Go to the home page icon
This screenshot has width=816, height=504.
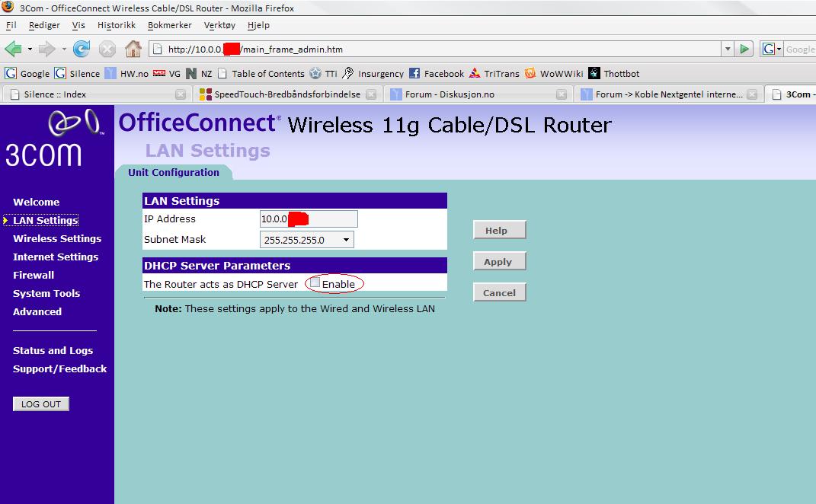(133, 49)
